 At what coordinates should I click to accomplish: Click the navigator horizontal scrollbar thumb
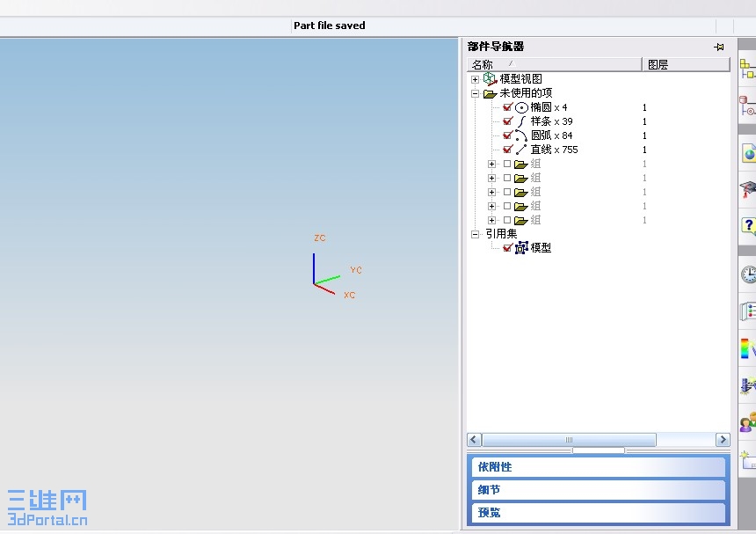click(569, 440)
